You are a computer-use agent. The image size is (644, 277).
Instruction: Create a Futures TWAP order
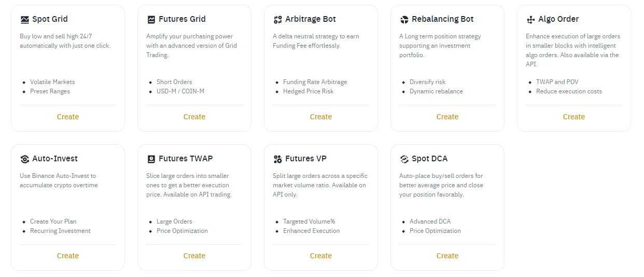point(194,256)
